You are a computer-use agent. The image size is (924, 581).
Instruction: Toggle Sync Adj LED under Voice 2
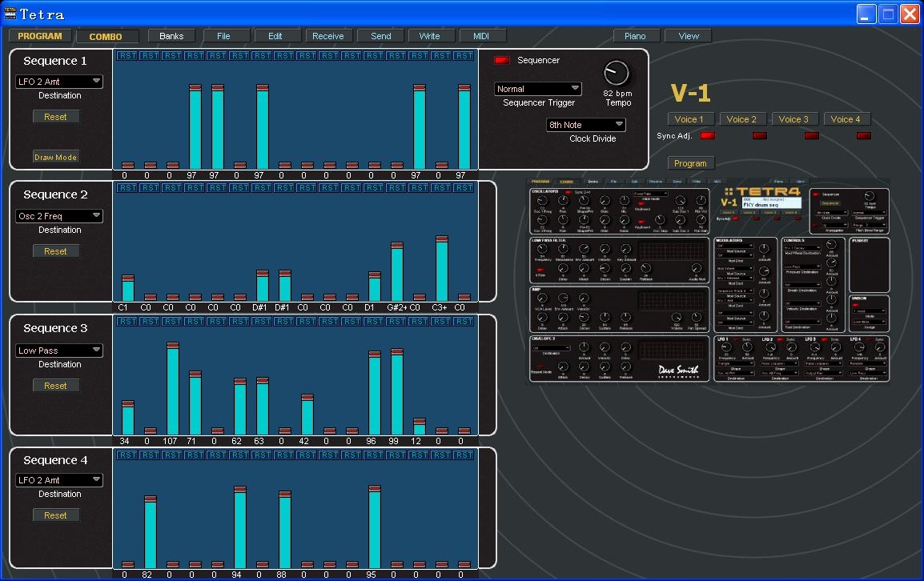pos(760,135)
